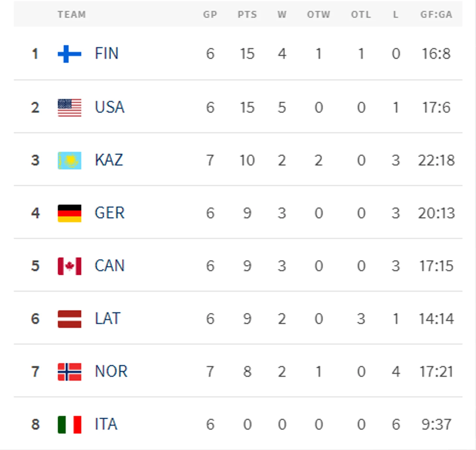Sort table by GP column header

(210, 15)
